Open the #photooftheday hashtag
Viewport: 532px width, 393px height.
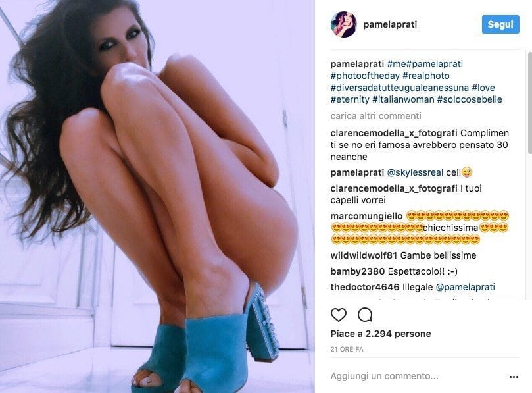(365, 76)
